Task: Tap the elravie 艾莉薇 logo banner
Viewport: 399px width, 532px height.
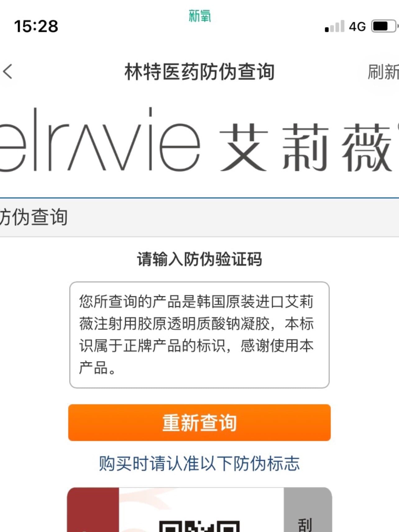Action: 199,140
